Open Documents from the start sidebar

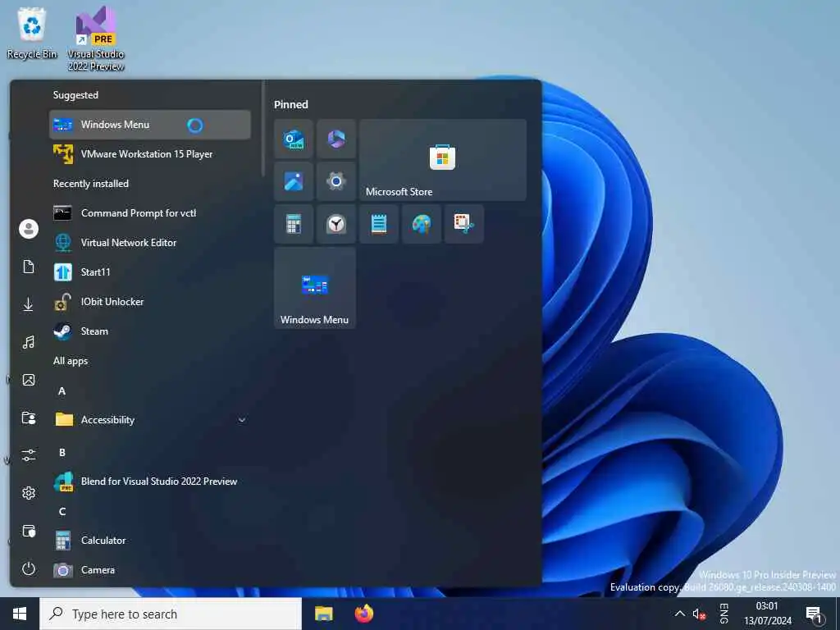[29, 267]
